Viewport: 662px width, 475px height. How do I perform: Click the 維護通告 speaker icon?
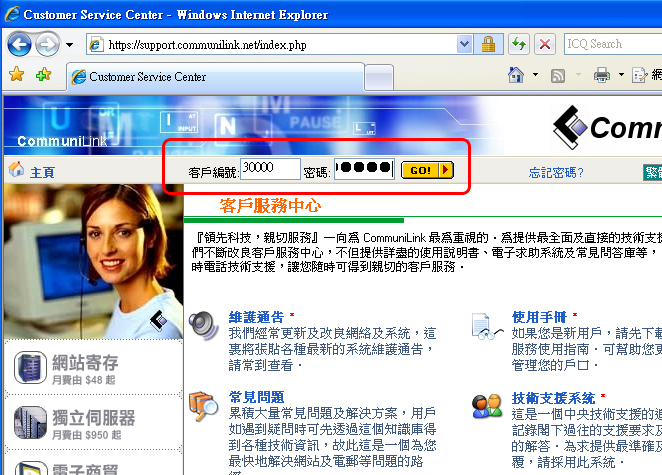tap(203, 326)
